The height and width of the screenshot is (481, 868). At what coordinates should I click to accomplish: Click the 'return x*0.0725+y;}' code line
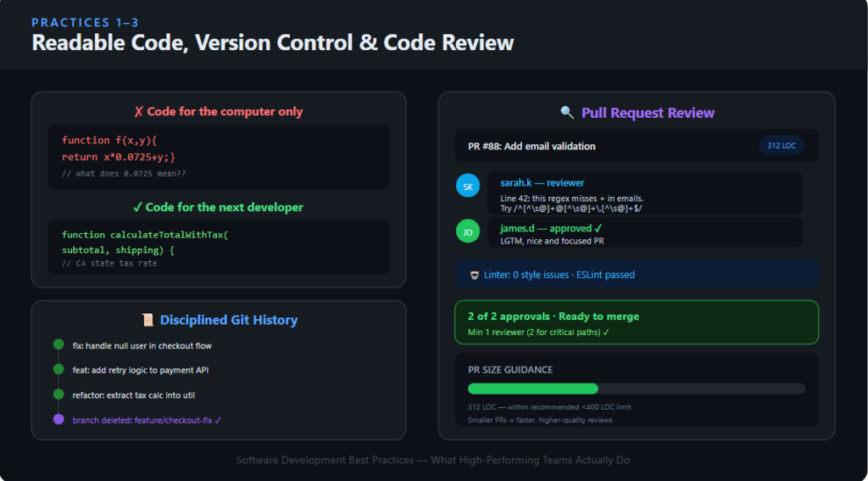[x=119, y=158]
